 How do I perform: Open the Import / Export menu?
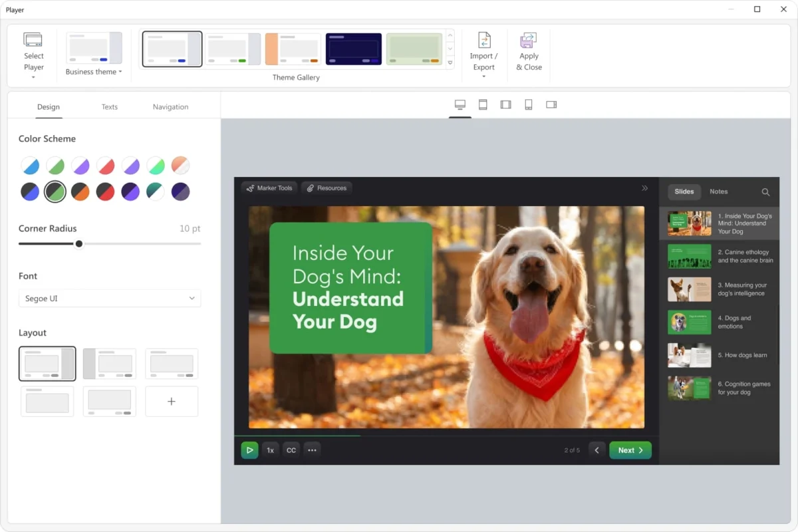pyautogui.click(x=483, y=56)
